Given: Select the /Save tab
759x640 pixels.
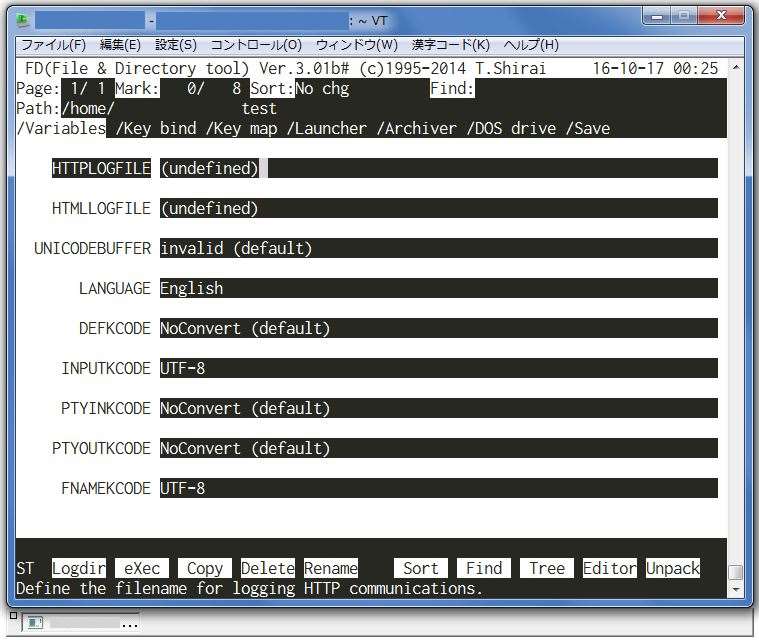Looking at the screenshot, I should tap(588, 128).
